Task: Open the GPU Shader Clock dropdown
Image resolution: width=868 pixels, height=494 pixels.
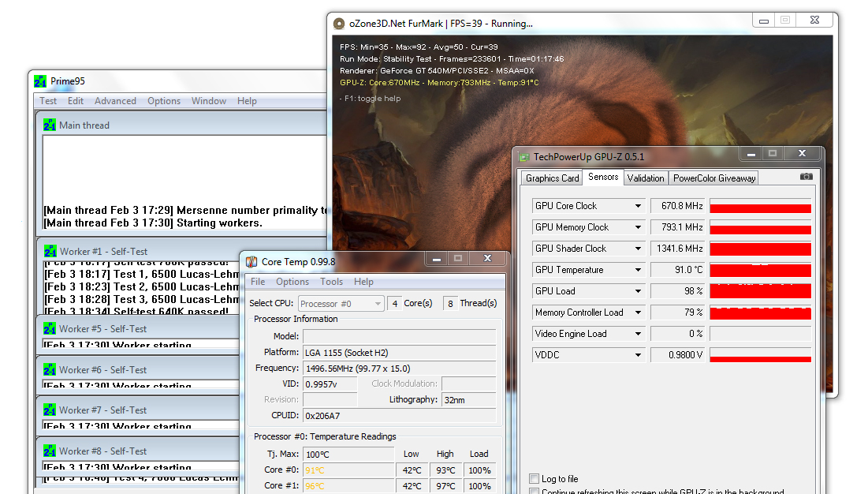Action: (x=638, y=249)
